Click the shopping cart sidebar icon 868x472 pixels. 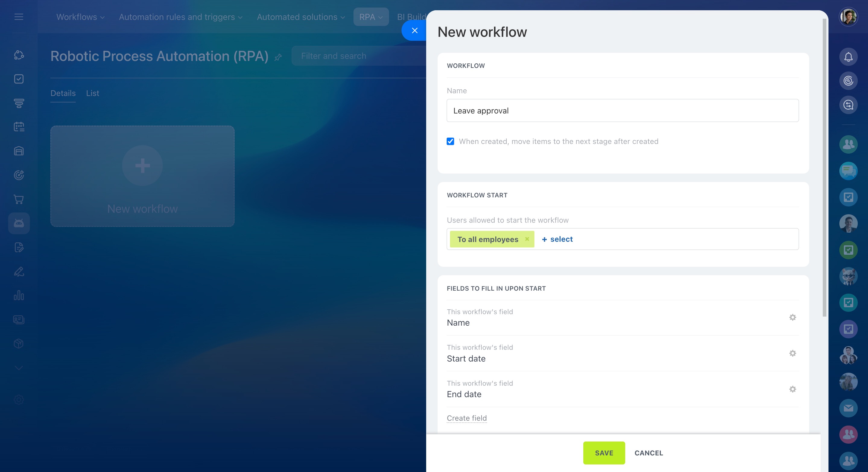tap(19, 199)
